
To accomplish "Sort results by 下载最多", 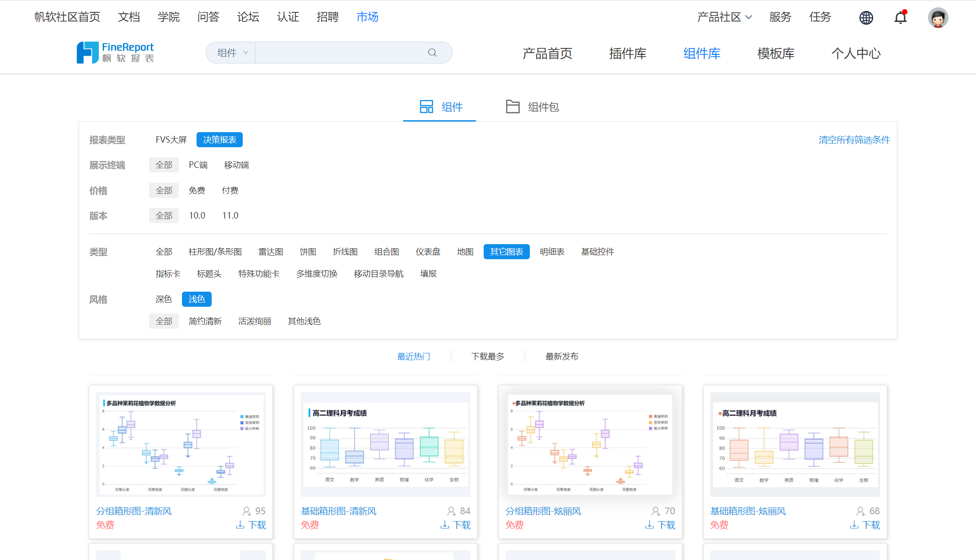I will pos(488,356).
